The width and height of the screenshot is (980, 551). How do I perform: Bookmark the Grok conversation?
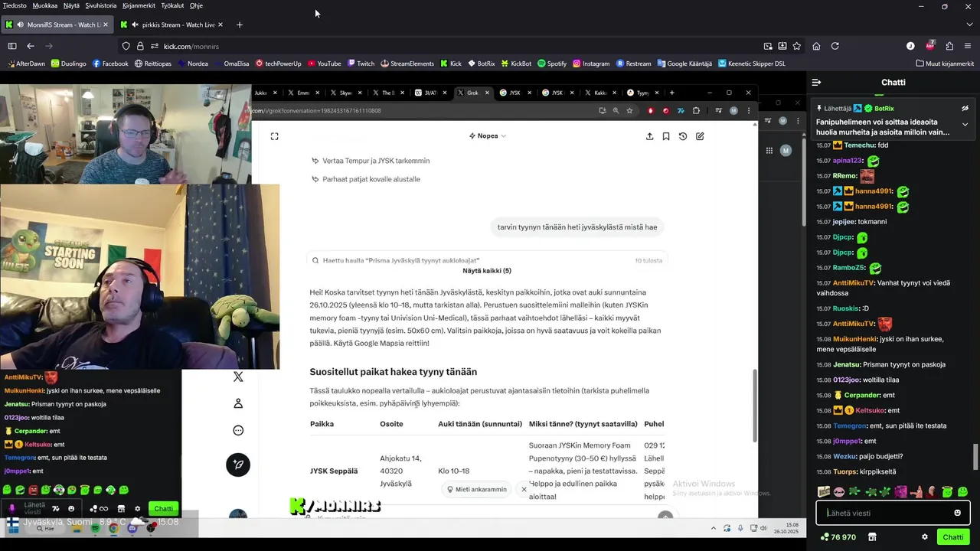pos(666,136)
